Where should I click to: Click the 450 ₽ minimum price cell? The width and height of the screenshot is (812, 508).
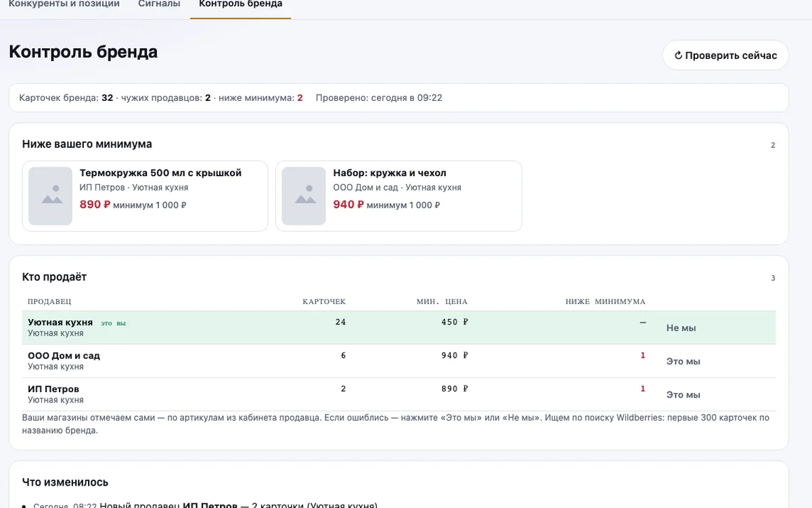455,322
